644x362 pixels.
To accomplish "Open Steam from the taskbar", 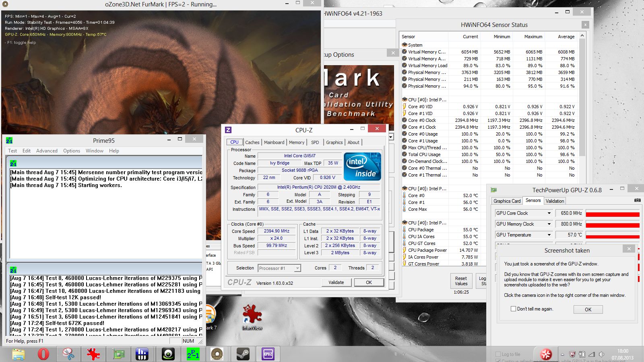I will click(x=242, y=354).
